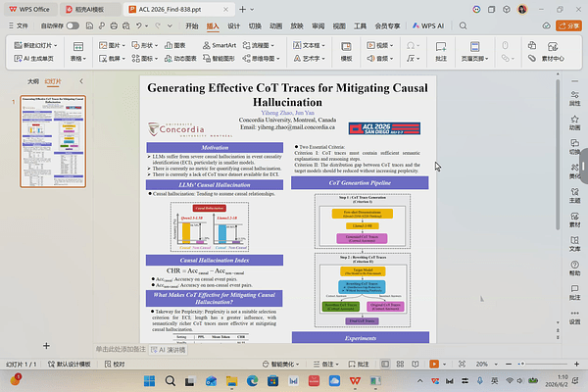Click the formula √x icon
Viewport: 588px width, 392px height.
(413, 59)
